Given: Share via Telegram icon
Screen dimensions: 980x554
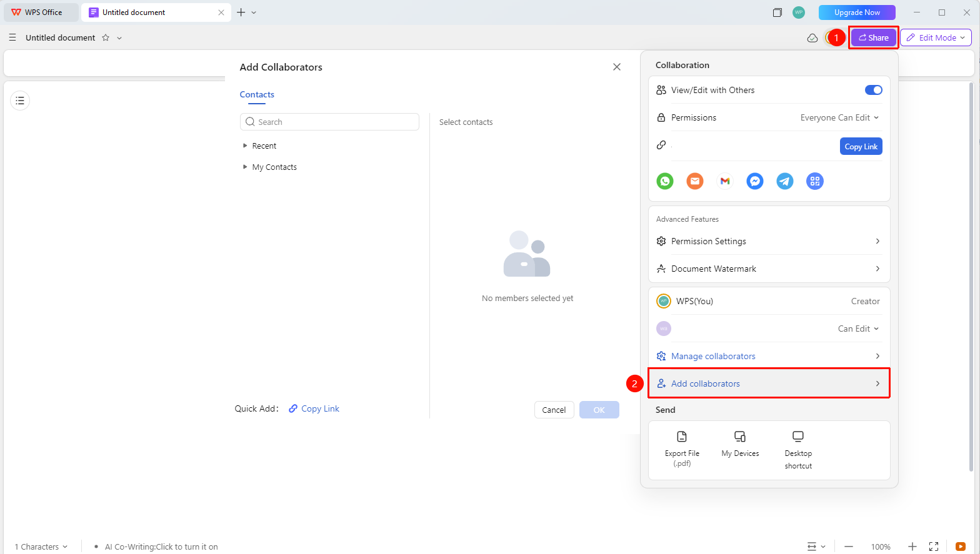Looking at the screenshot, I should pyautogui.click(x=785, y=181).
